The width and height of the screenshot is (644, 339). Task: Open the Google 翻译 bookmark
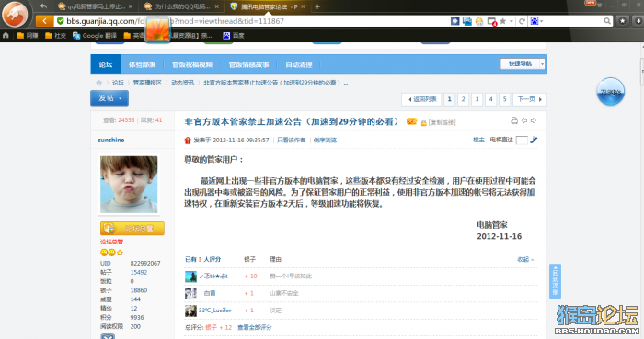point(95,36)
